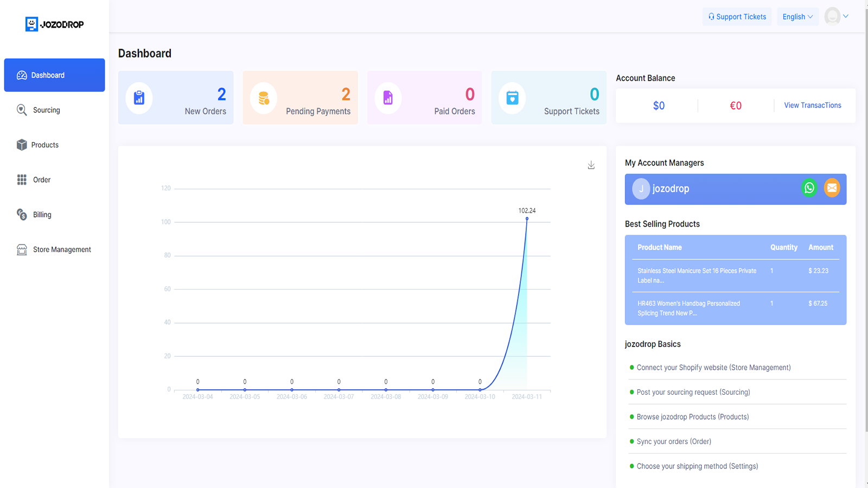Click the Support Tickets card icon

point(512,98)
